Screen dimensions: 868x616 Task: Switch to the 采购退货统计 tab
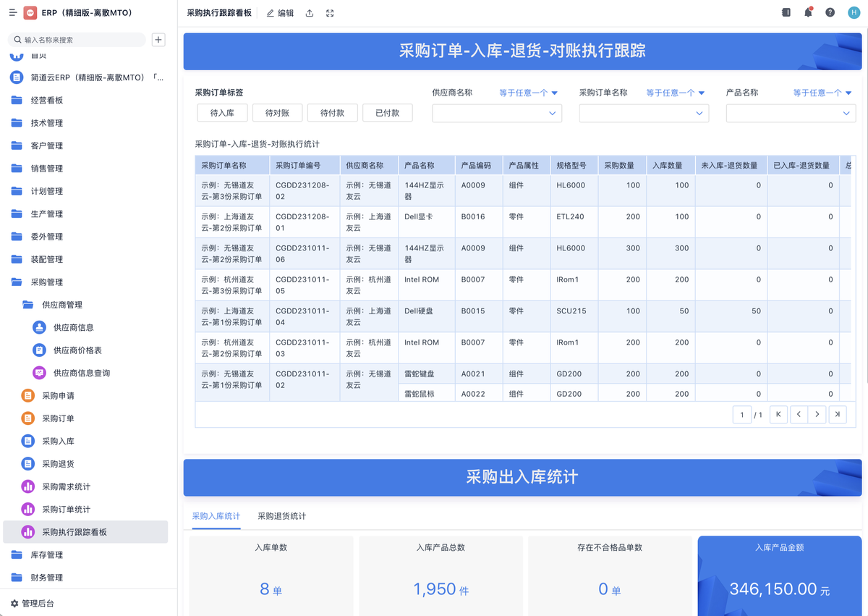coord(281,516)
